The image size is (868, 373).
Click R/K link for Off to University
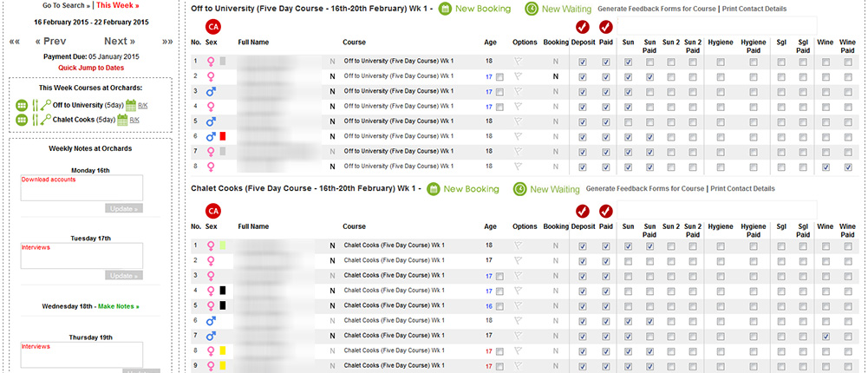click(x=143, y=105)
